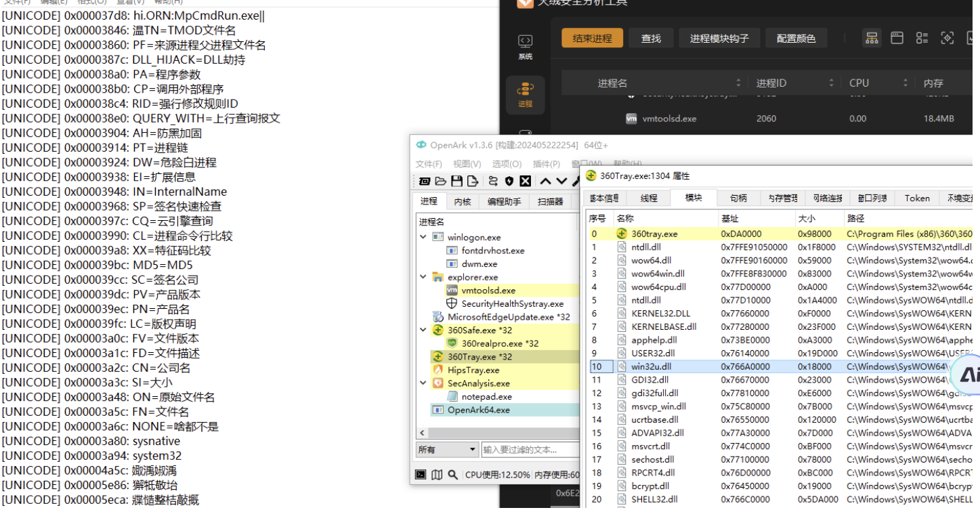Image resolution: width=980 pixels, height=510 pixels.
Task: Select the 360Tray.exe *32 process row
Action: [x=505, y=356]
